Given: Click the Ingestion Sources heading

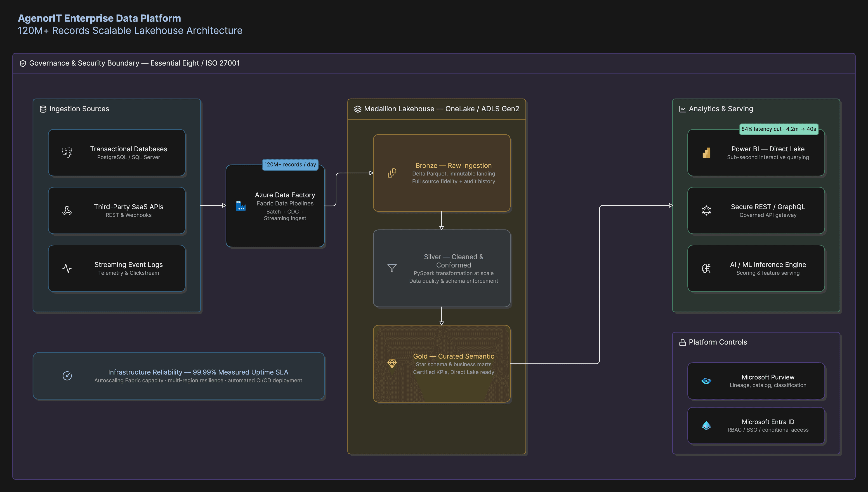Looking at the screenshot, I should coord(79,109).
